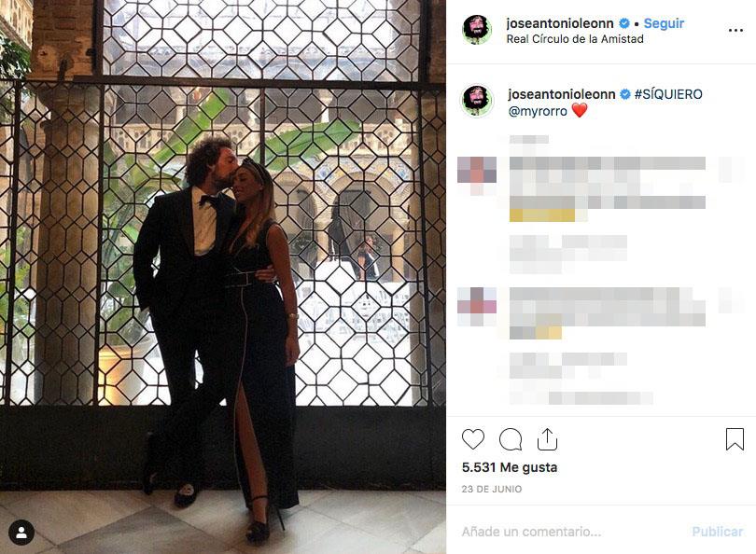Open caption author's profile avatar
The image size is (756, 554).
[477, 101]
